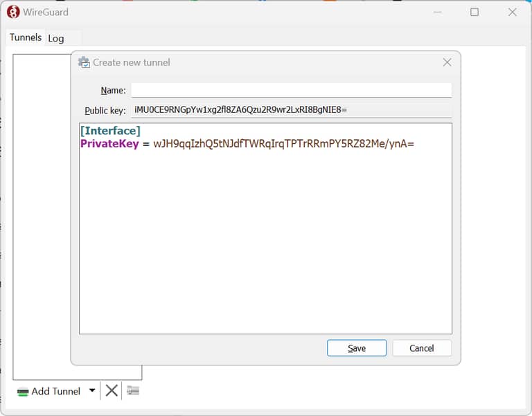
Task: Click inside the tunnel configuration text editor
Action: [x=265, y=228]
